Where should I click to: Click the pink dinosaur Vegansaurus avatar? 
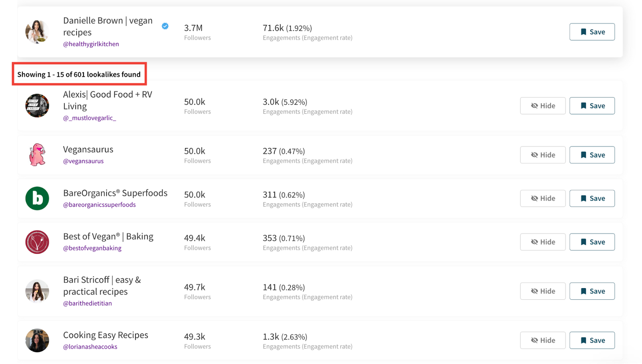[x=37, y=155]
